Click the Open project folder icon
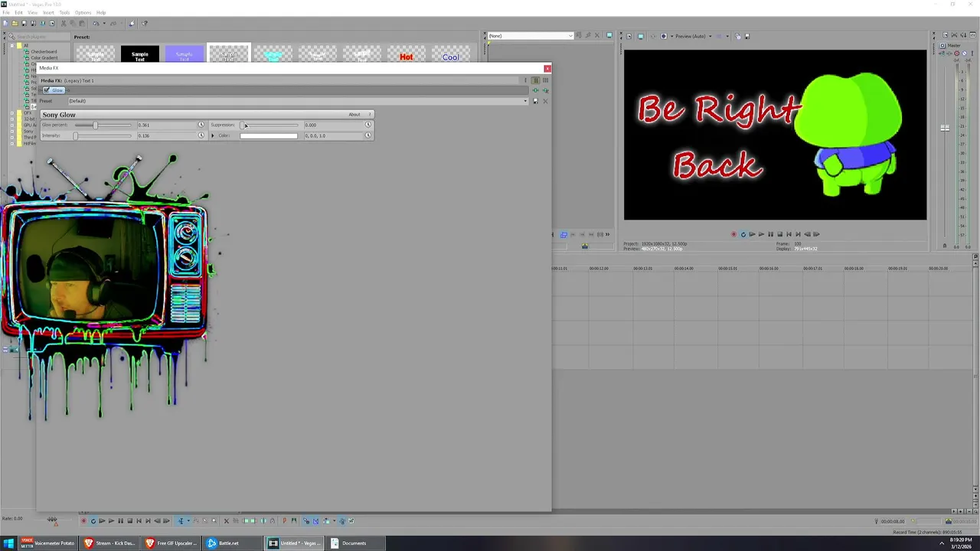The image size is (980, 551). tap(15, 23)
